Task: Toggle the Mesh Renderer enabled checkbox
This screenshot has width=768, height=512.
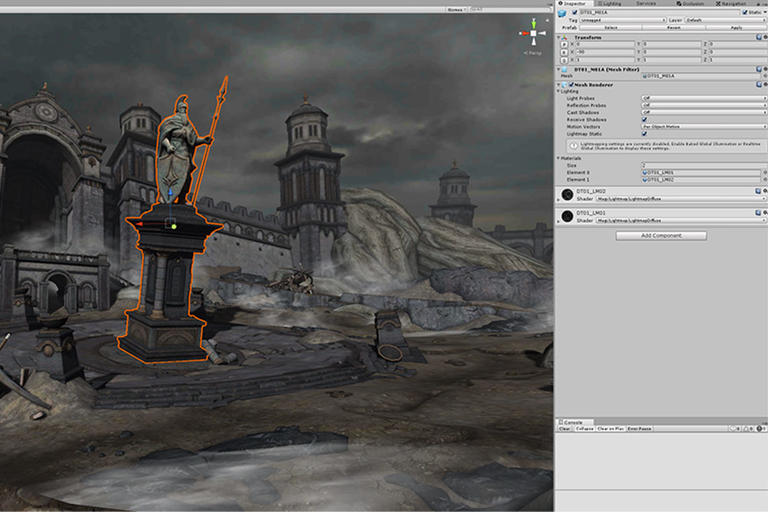Action: pos(572,85)
